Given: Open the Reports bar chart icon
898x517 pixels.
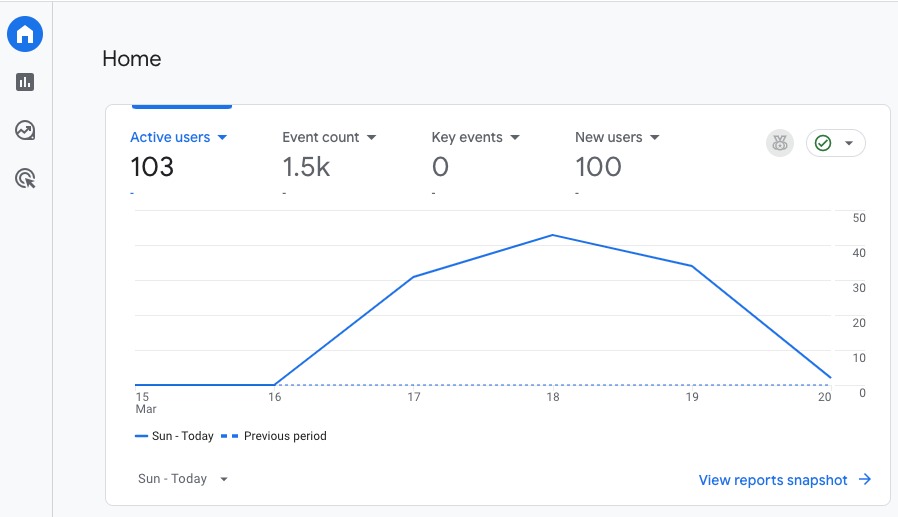Looking at the screenshot, I should [x=25, y=82].
